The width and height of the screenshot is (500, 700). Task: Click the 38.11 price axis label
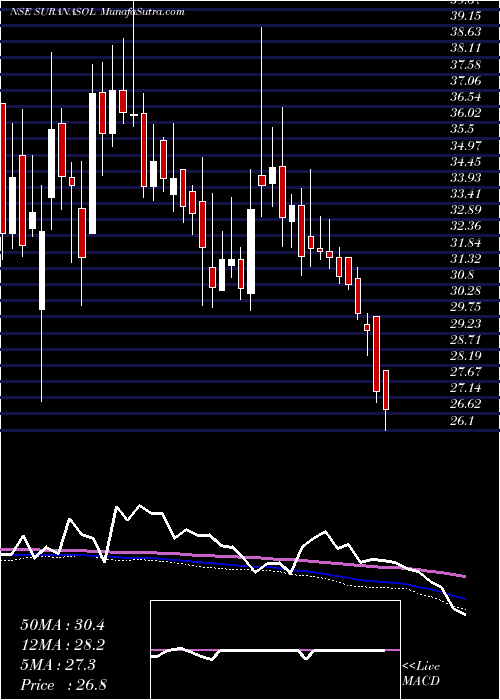point(466,48)
